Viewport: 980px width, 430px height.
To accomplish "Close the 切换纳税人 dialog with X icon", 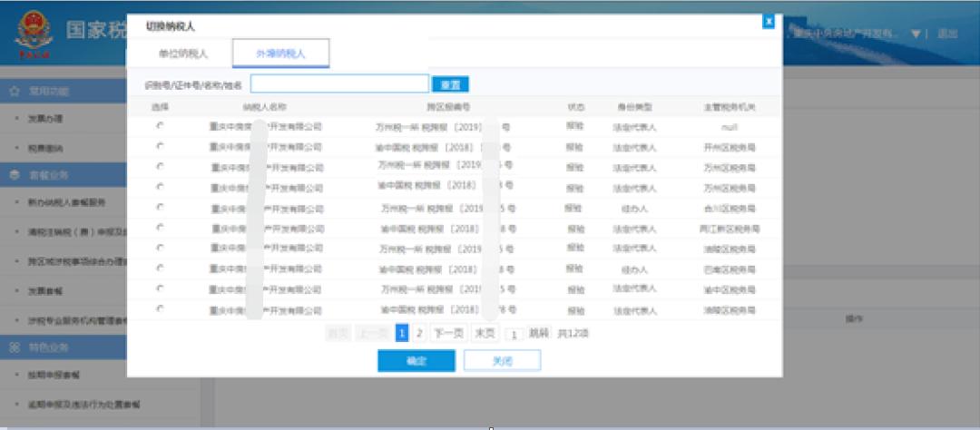I will [x=769, y=21].
